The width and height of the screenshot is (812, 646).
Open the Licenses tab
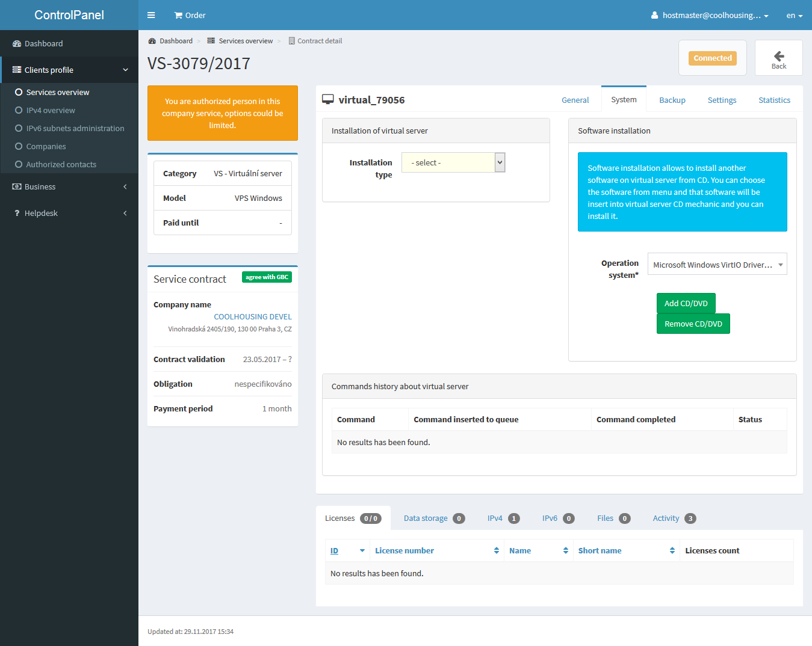[x=353, y=518]
